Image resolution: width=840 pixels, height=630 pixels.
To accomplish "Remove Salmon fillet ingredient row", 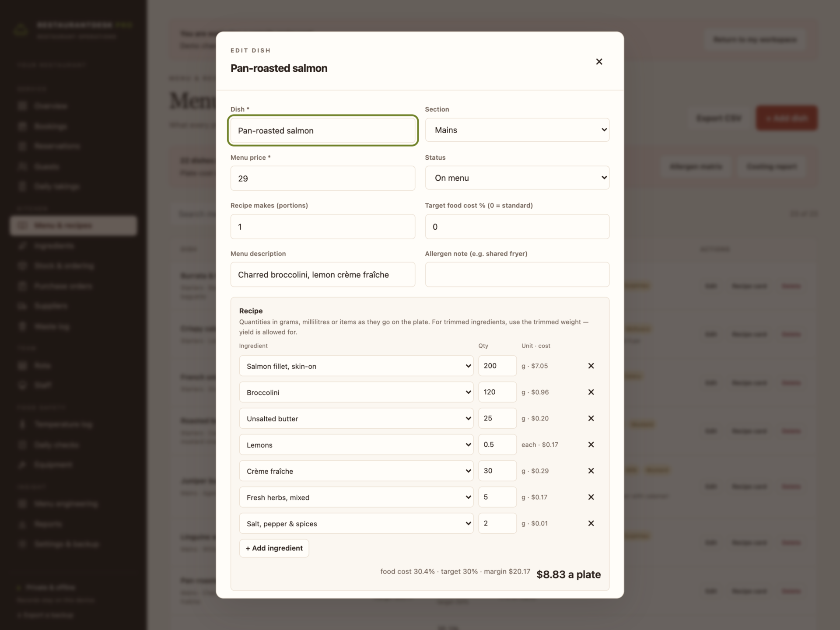I will (x=591, y=366).
